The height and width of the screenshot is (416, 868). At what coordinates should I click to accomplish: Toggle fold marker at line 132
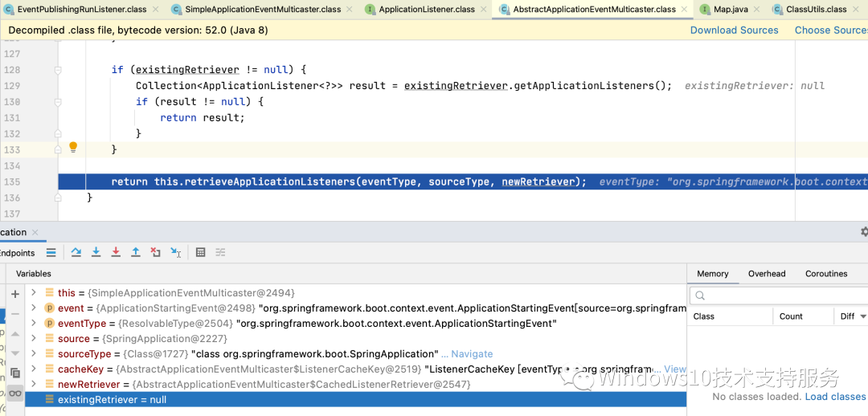coord(58,134)
